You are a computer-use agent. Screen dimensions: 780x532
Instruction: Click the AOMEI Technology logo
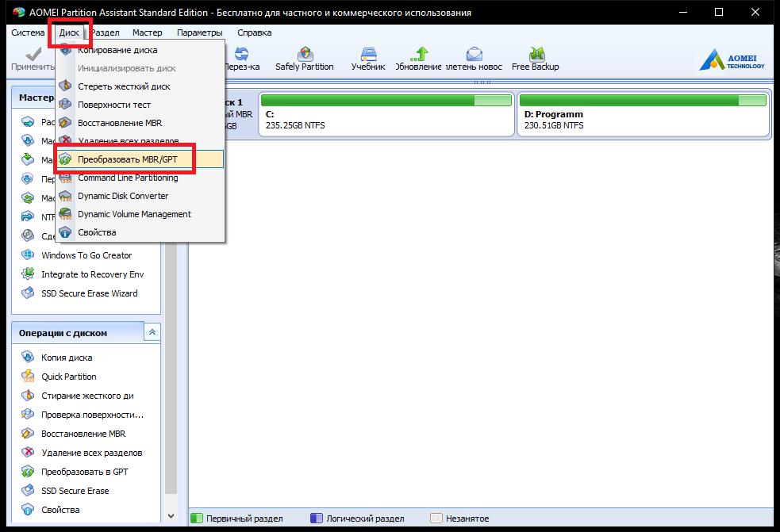(x=732, y=59)
